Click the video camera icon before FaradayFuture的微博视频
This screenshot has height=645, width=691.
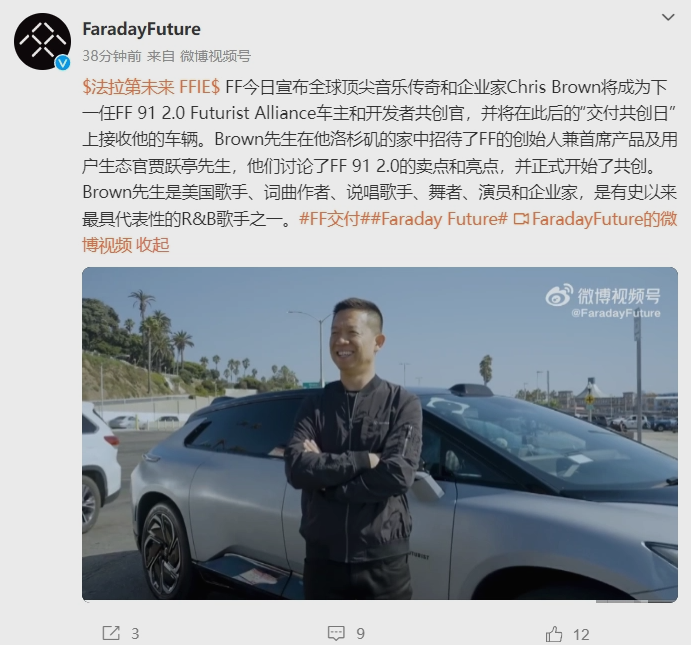(x=521, y=219)
